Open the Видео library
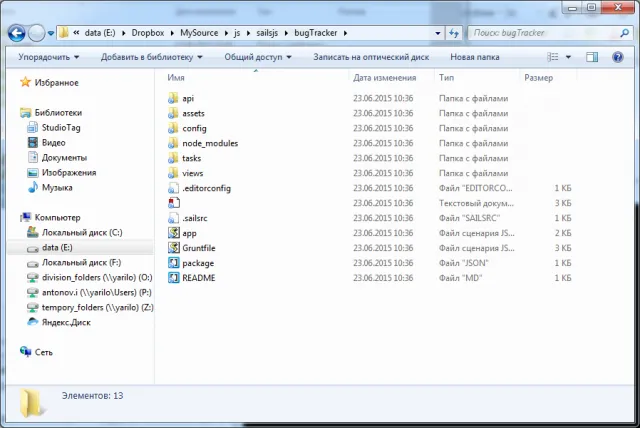Screen dimensions: 640x428 53,143
